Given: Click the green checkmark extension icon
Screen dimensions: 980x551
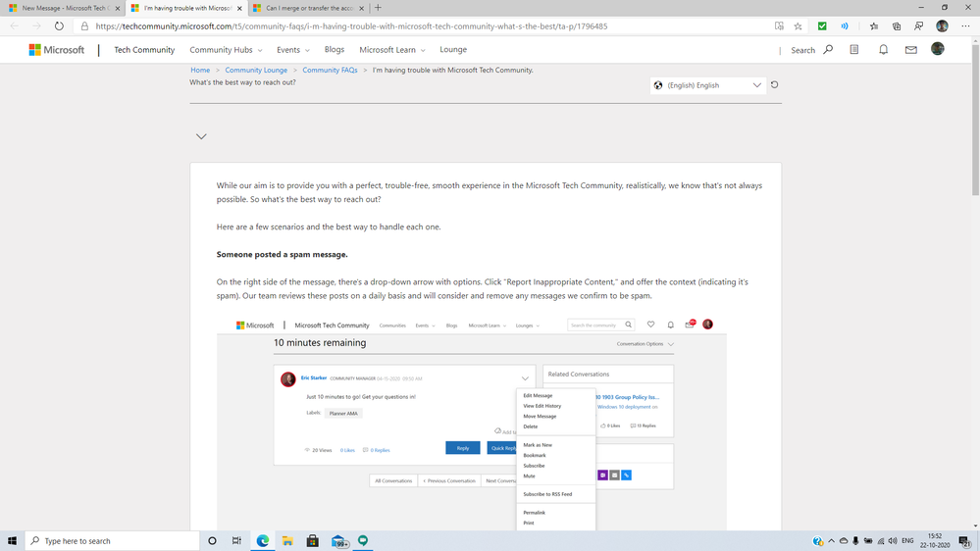Looking at the screenshot, I should coord(822,26).
